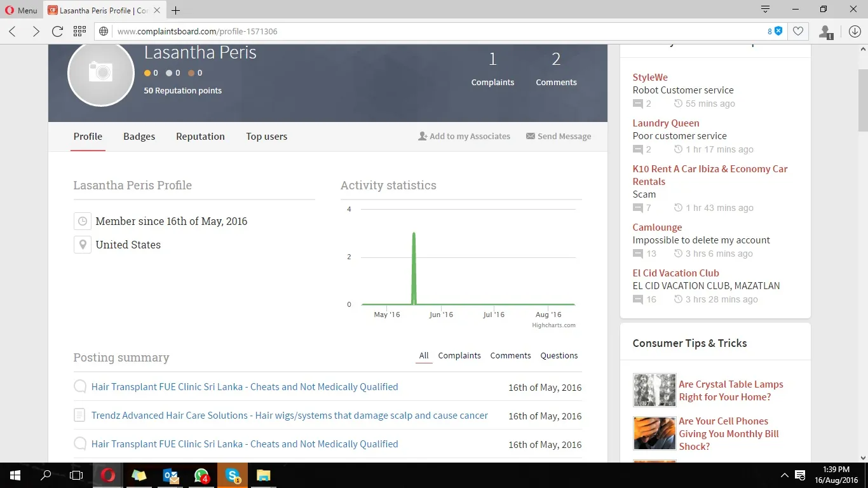This screenshot has width=868, height=488.
Task: Open a new browser tab
Action: pos(176,10)
